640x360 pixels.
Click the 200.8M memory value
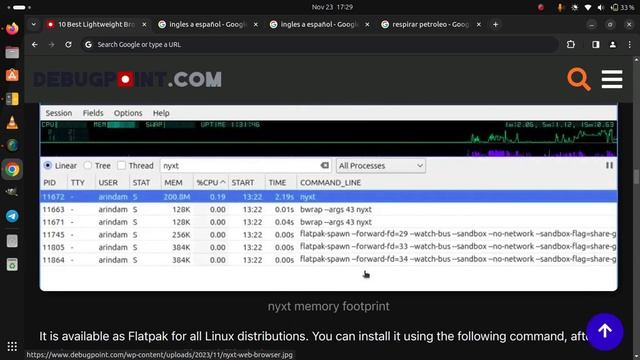[x=177, y=197]
